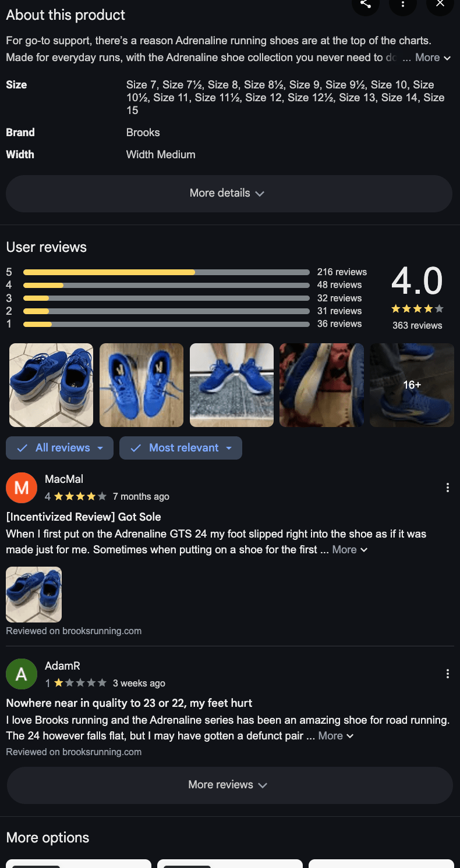The image size is (460, 868).
Task: Click the 4.0 star rating summary
Action: (417, 297)
